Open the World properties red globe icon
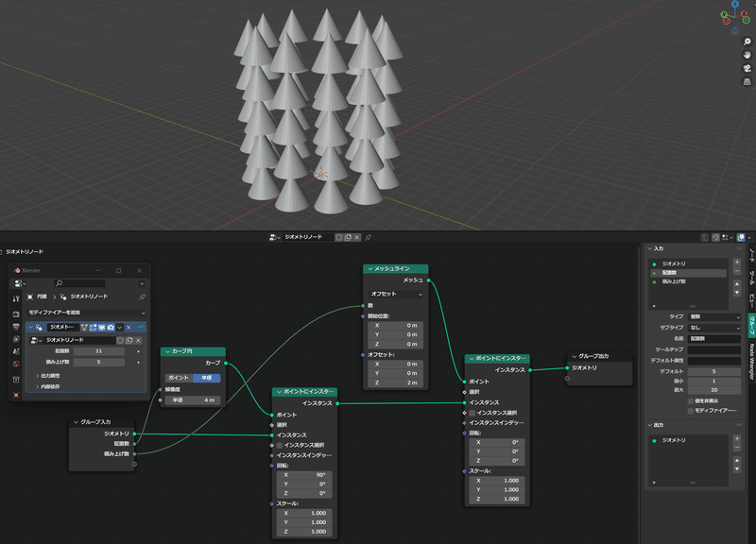Screen dimensions: 756x544 click(x=16, y=364)
